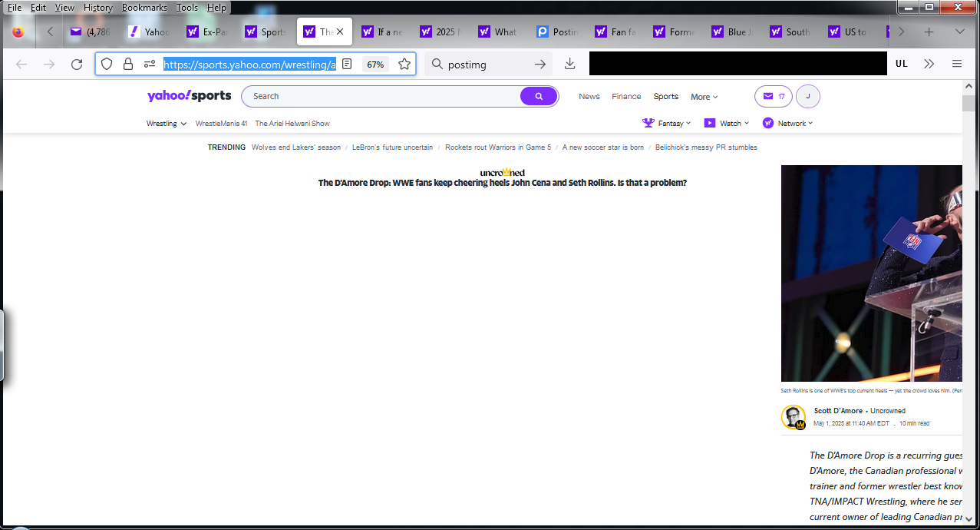Open the History menu
This screenshot has height=530, width=980.
97,8
